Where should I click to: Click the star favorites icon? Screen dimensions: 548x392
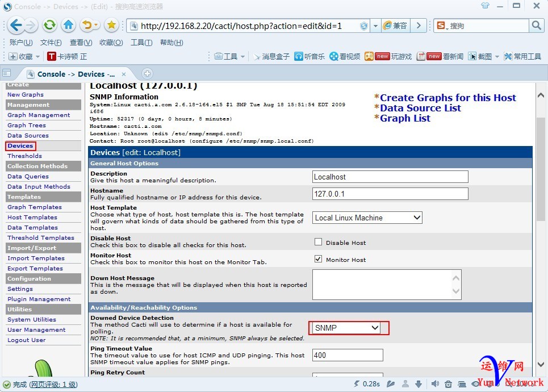112,25
